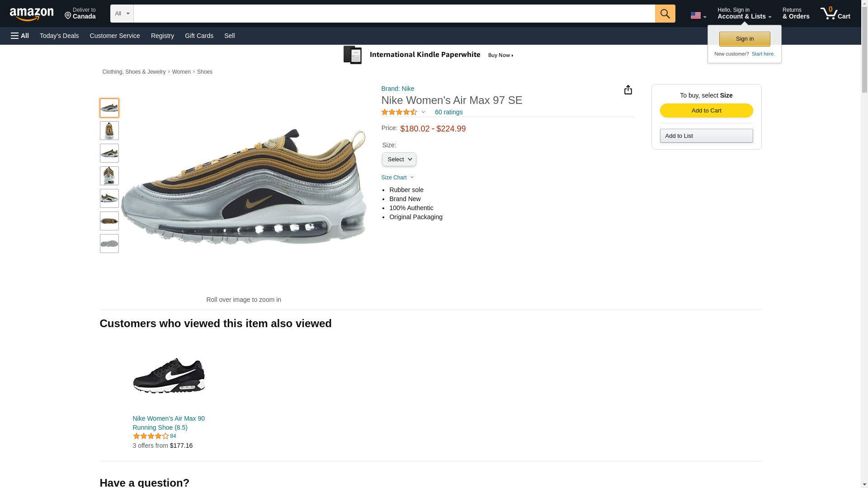Open the Amazon logo home link
Viewport: 868px width, 488px height.
tap(32, 14)
